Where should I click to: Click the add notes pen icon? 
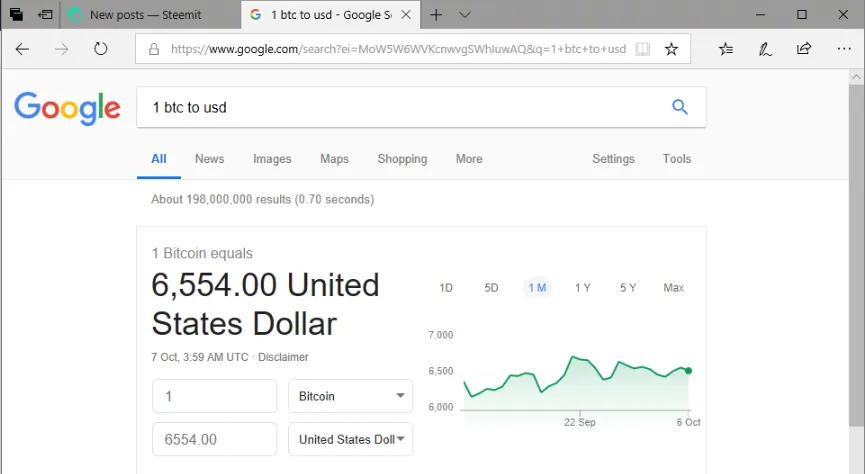765,49
